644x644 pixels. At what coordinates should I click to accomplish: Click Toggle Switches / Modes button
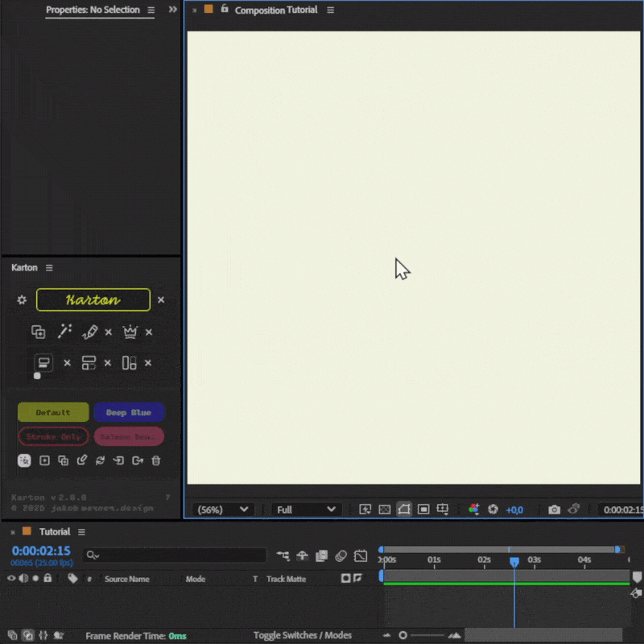coord(302,635)
